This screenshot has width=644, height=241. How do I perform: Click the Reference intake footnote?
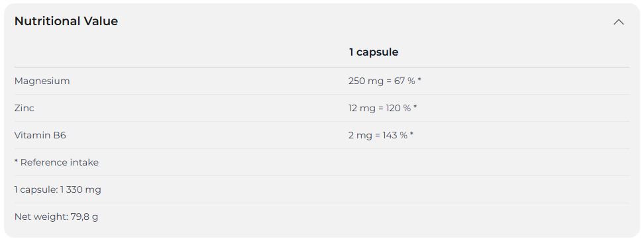click(56, 163)
